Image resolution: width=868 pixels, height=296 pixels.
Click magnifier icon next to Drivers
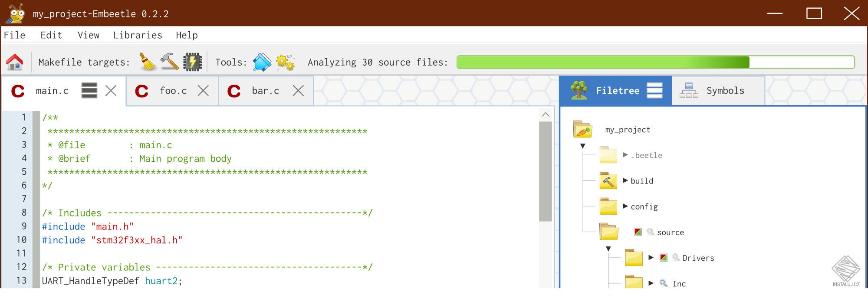click(676, 257)
